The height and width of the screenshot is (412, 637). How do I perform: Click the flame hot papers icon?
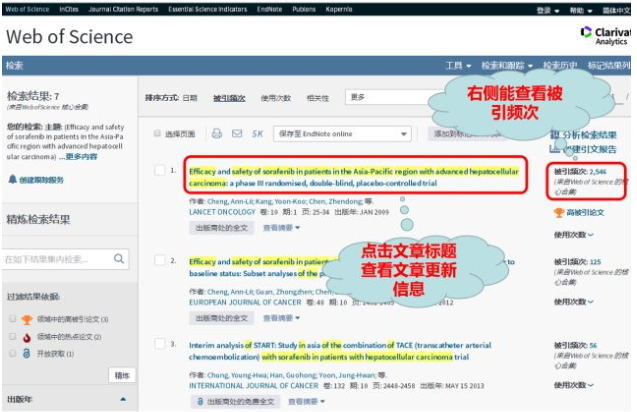point(27,337)
